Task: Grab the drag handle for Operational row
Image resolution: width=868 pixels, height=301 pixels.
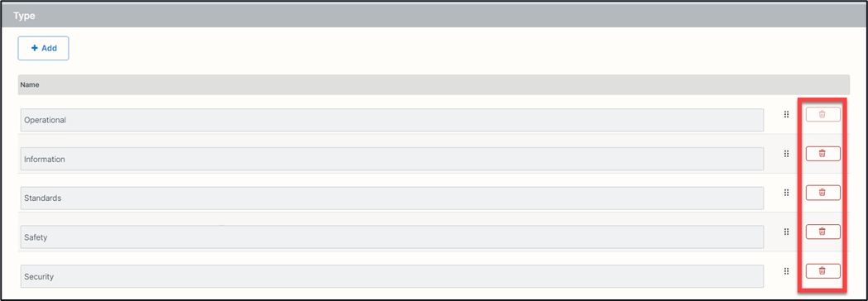Action: [786, 115]
